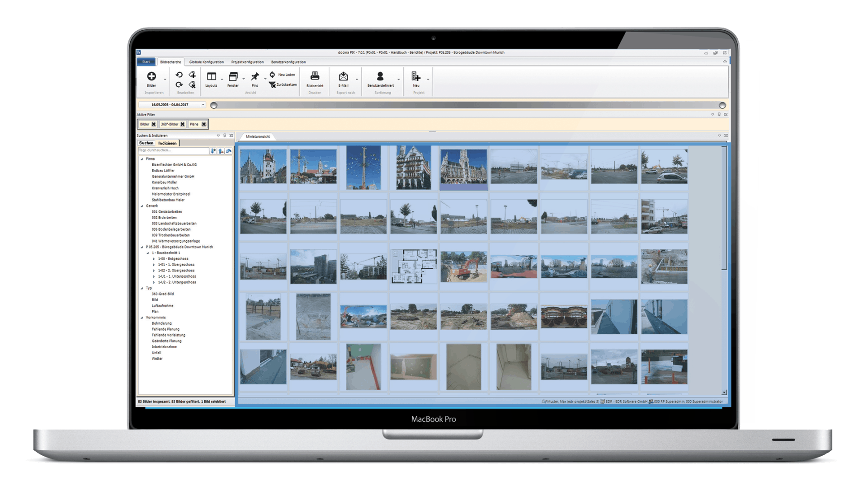This screenshot has height=486, width=868.
Task: Pin the Suchen & Indizieren panel
Action: click(x=225, y=136)
